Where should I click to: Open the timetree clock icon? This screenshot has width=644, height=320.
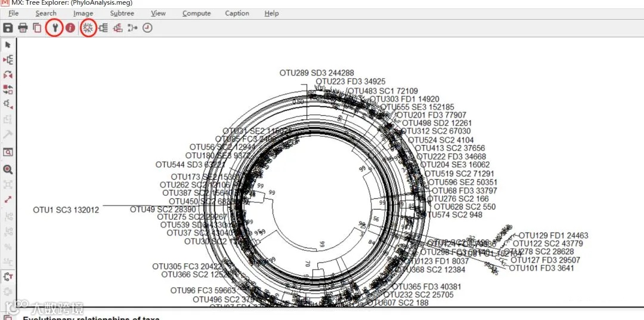click(147, 28)
